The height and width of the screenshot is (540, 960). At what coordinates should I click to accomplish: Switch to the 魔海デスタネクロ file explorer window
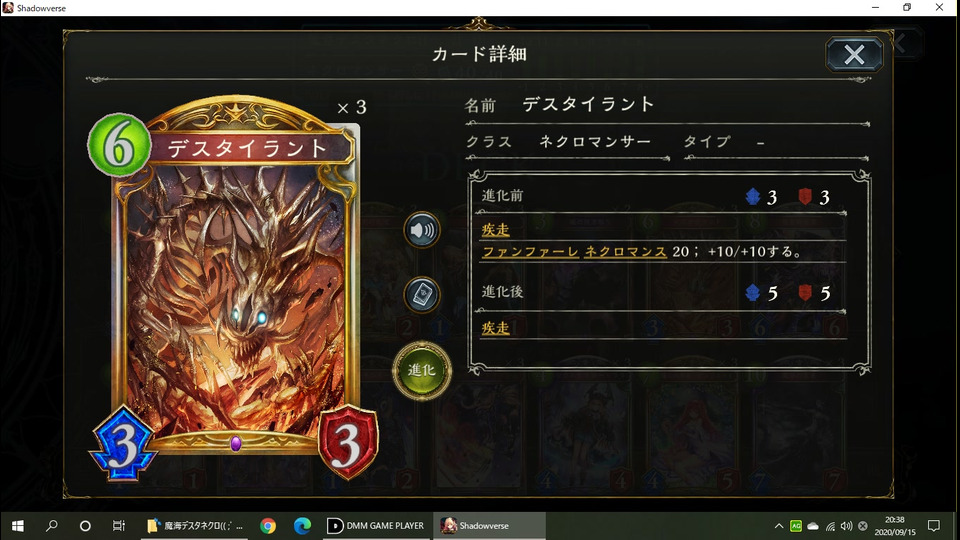195,526
